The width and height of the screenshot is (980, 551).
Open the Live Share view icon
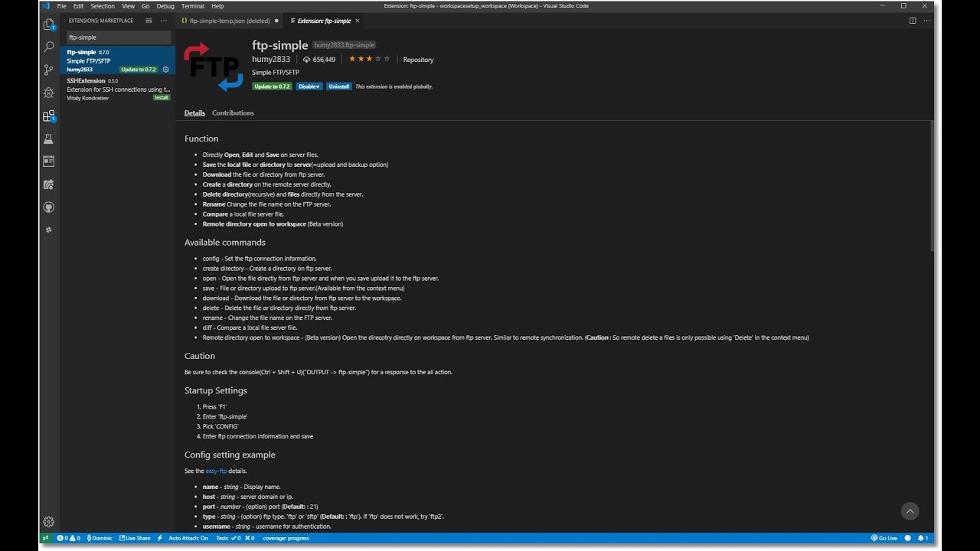[x=49, y=184]
